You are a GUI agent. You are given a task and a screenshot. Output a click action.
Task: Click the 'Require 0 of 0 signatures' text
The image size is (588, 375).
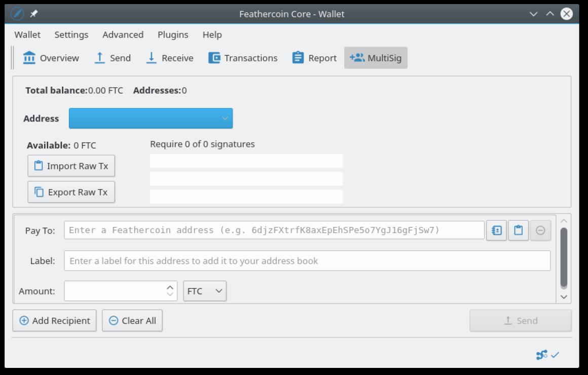click(202, 144)
